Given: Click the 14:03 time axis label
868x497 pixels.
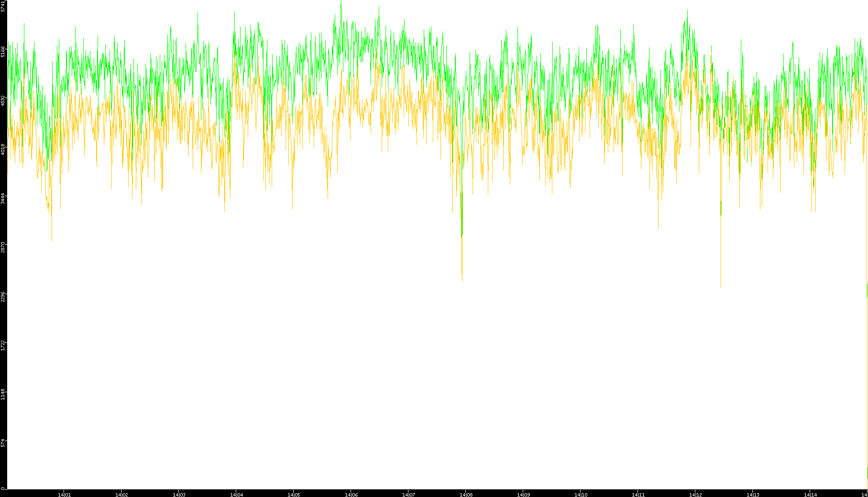Looking at the screenshot, I should 179,494.
